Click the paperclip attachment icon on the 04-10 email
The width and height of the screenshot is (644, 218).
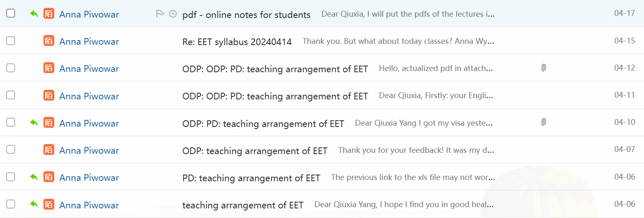click(543, 122)
